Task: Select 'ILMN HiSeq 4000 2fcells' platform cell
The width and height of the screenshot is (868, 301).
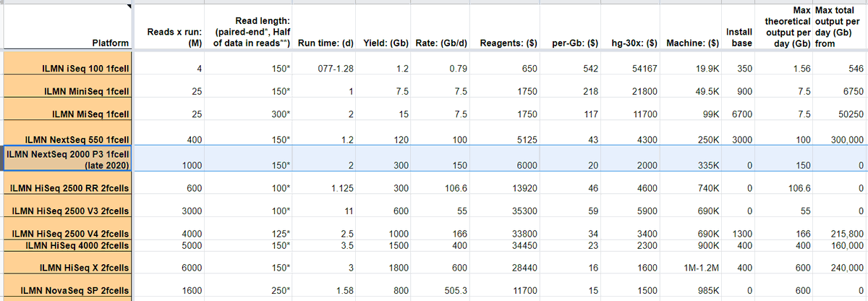Action: [69, 245]
